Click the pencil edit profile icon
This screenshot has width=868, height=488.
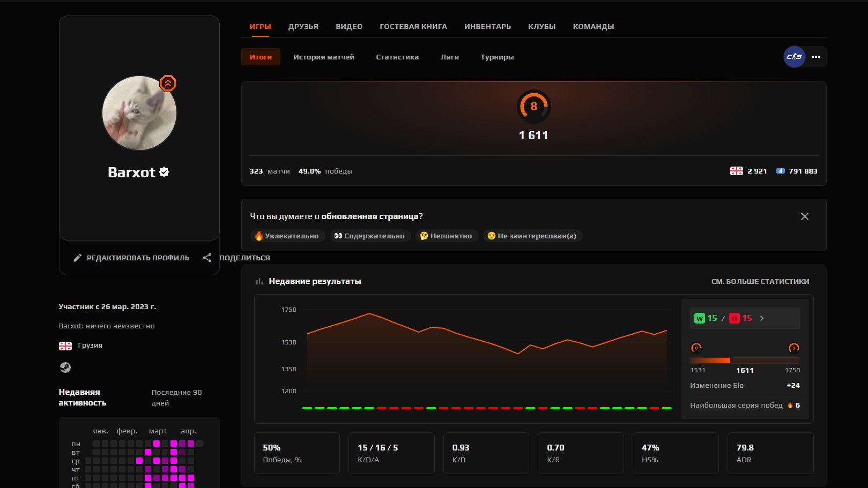[x=77, y=258]
